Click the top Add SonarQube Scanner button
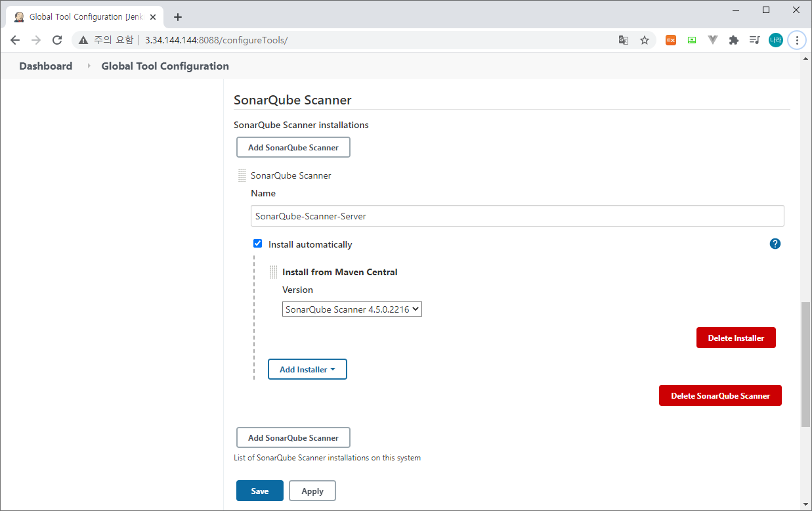 293,147
